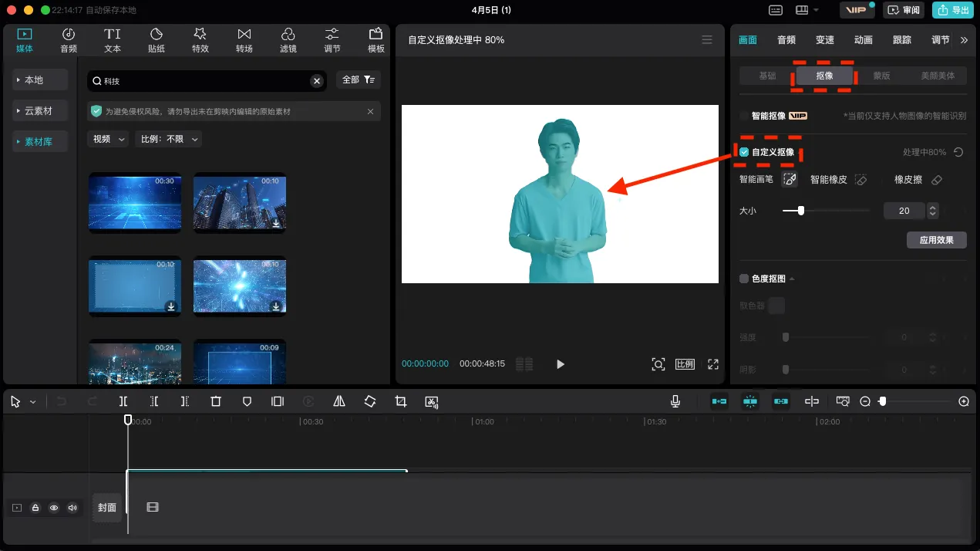Clear the 科技 search text
The image size is (980, 551).
(316, 80)
